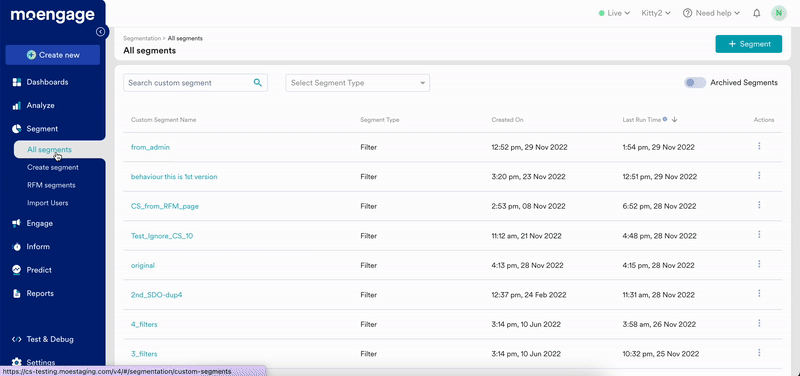This screenshot has height=376, width=800.
Task: Open actions menu for original segment
Action: pyautogui.click(x=759, y=264)
